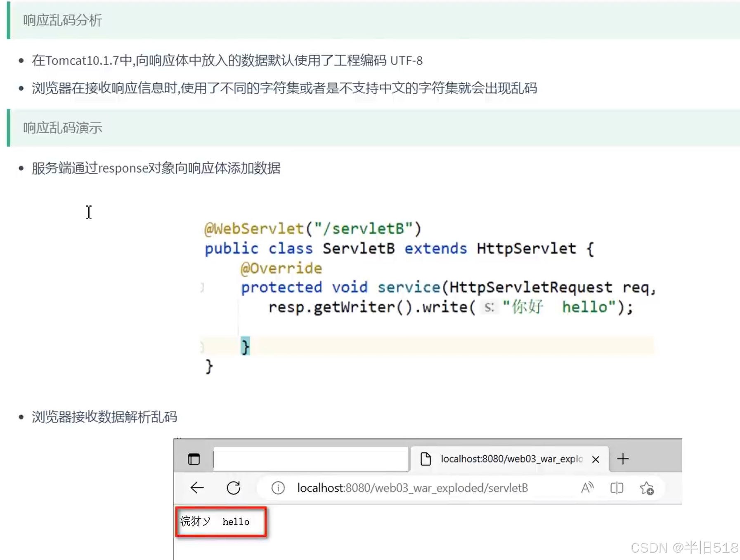Viewport: 740px width, 560px height.
Task: Click the 服务端通过response对象 bullet line
Action: click(156, 168)
